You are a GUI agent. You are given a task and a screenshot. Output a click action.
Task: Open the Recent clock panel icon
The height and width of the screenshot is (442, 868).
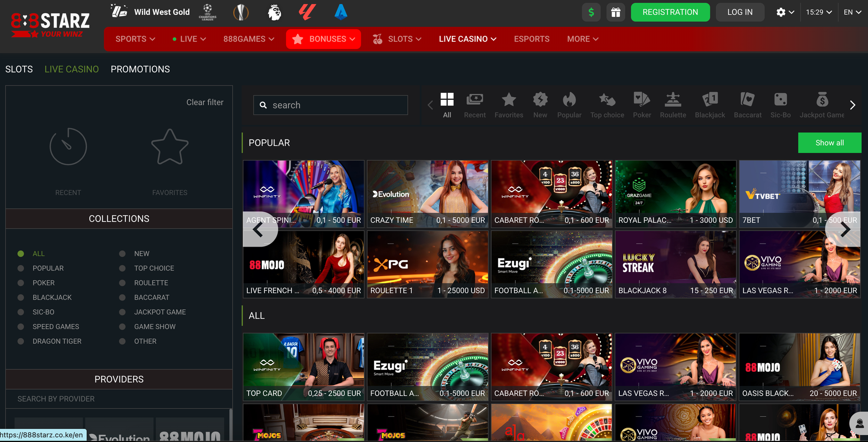pos(68,146)
